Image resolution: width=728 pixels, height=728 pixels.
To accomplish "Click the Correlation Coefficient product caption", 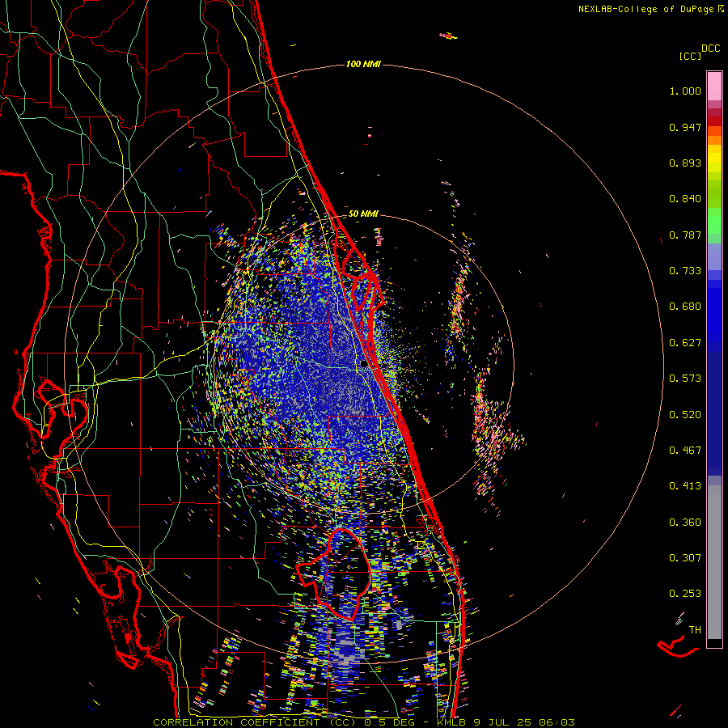I will tap(363, 722).
